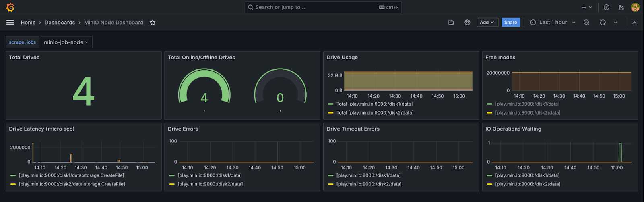
Task: Open the minio-job-node scrape jobs dropdown
Action: pos(66,42)
